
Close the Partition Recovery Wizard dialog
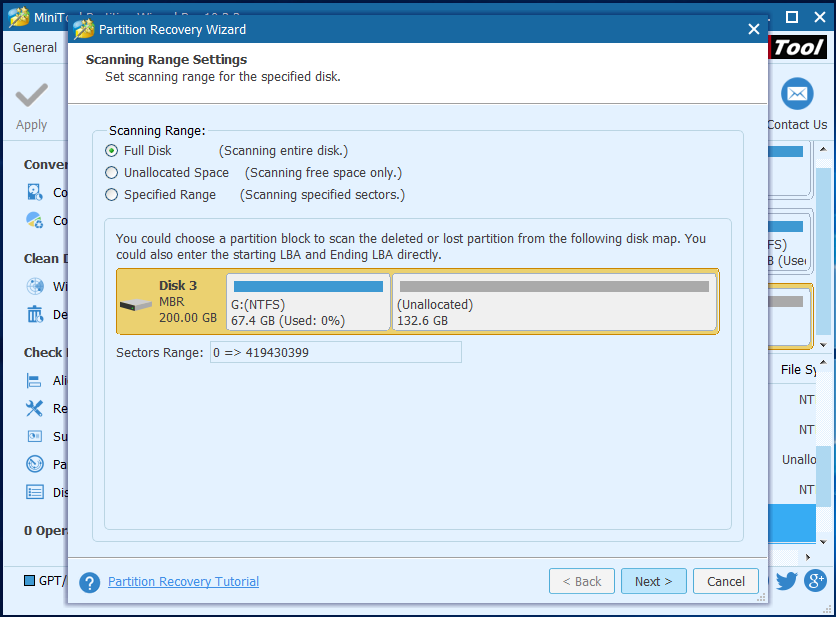coord(753,29)
